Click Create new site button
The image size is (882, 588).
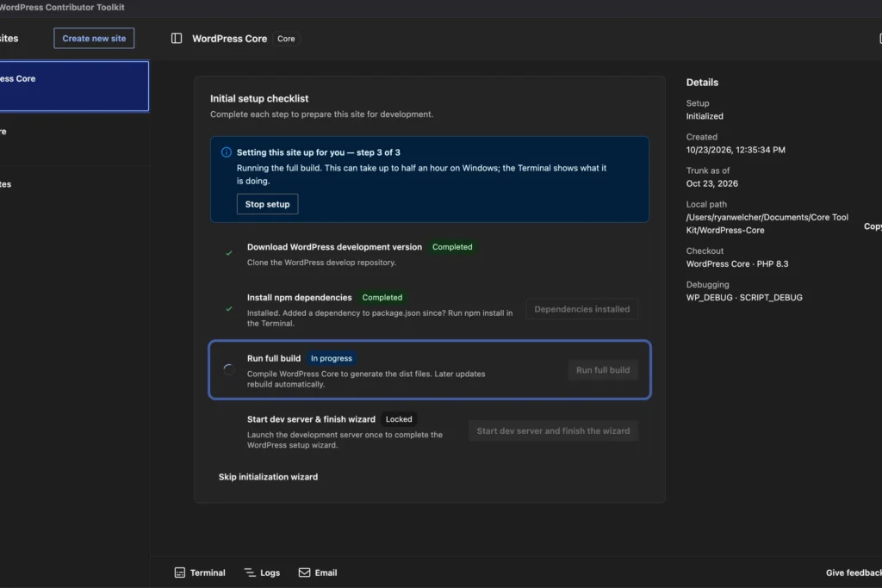point(94,38)
